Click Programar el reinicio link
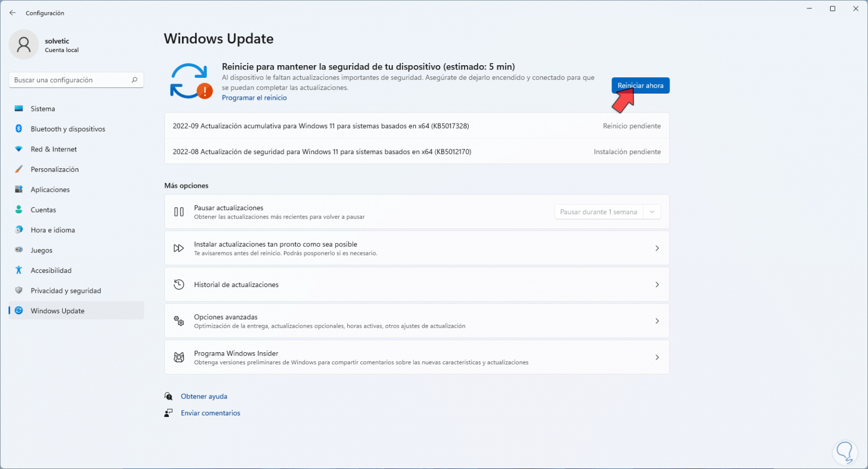The height and width of the screenshot is (469, 868). pyautogui.click(x=254, y=98)
